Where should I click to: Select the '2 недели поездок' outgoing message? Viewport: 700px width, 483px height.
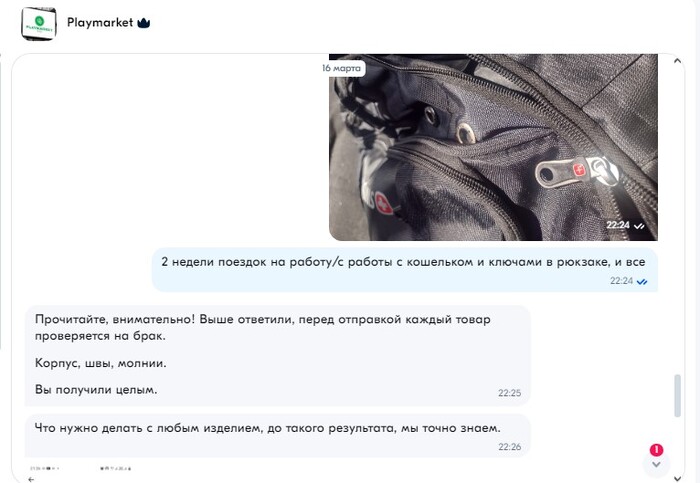[x=404, y=270]
